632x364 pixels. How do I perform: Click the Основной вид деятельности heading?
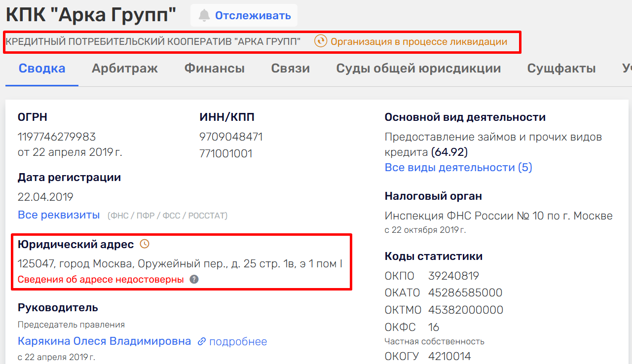coord(465,117)
